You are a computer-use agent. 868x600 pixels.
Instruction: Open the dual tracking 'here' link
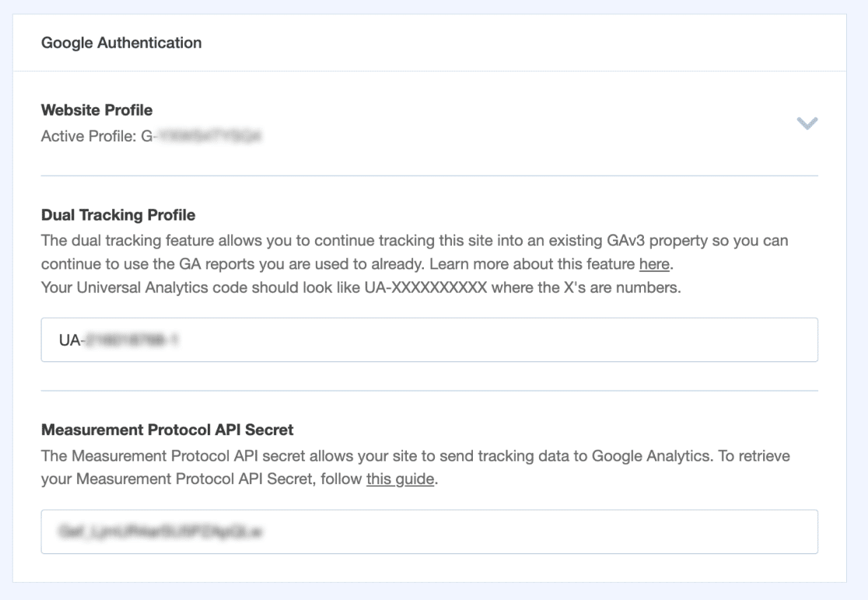(x=654, y=264)
